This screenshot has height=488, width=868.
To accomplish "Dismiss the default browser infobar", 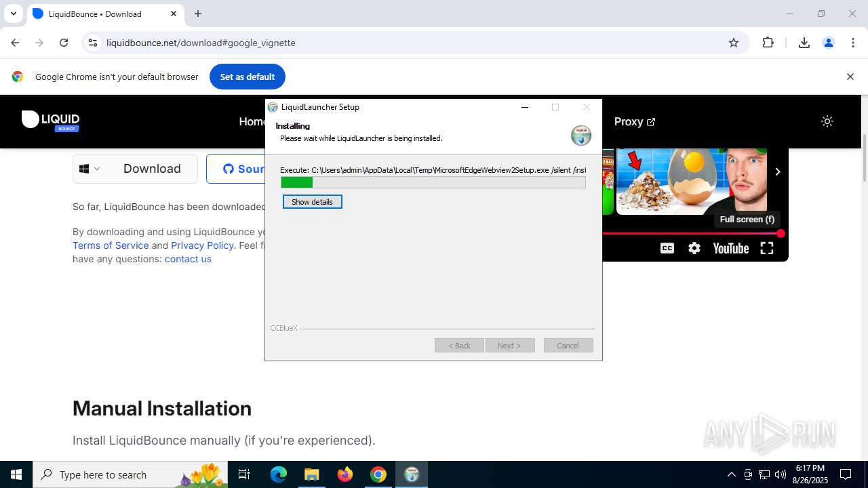I will tap(850, 77).
